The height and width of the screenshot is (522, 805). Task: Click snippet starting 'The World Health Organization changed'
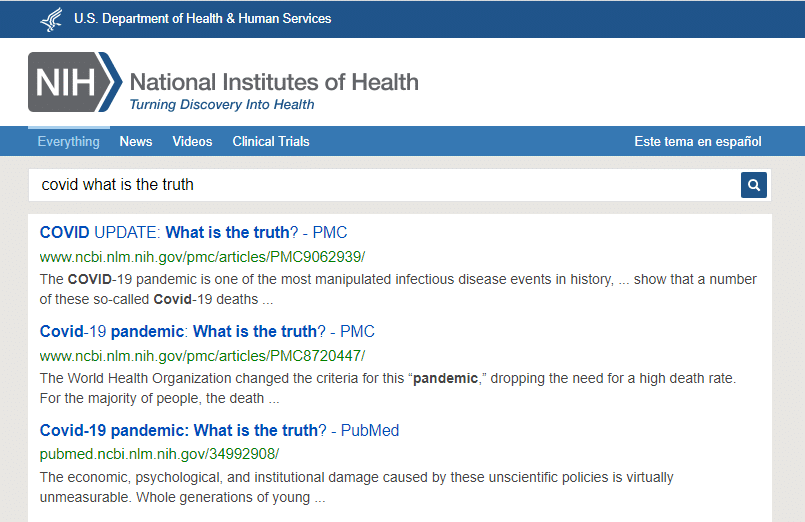click(388, 388)
